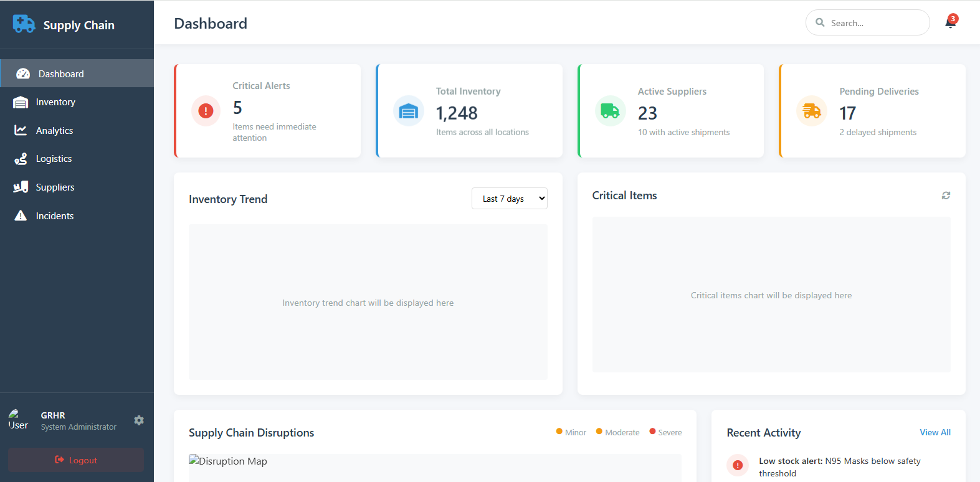This screenshot has width=980, height=482.
Task: Click the Critical items chart placeholder
Action: 771,295
